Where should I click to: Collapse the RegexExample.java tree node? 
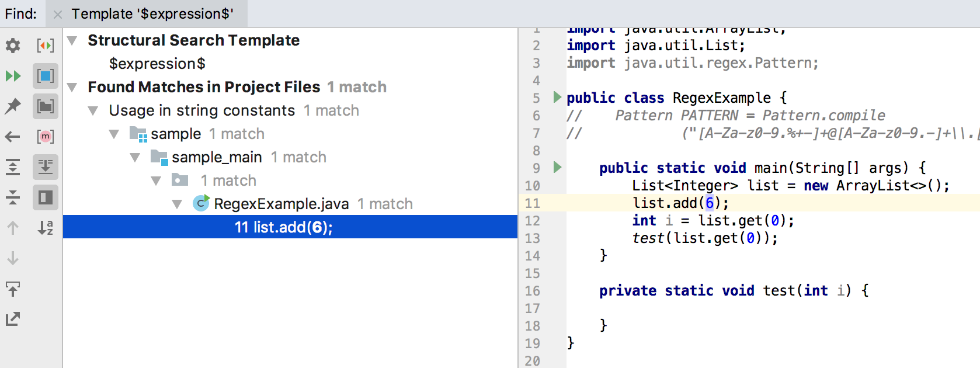coord(177,204)
